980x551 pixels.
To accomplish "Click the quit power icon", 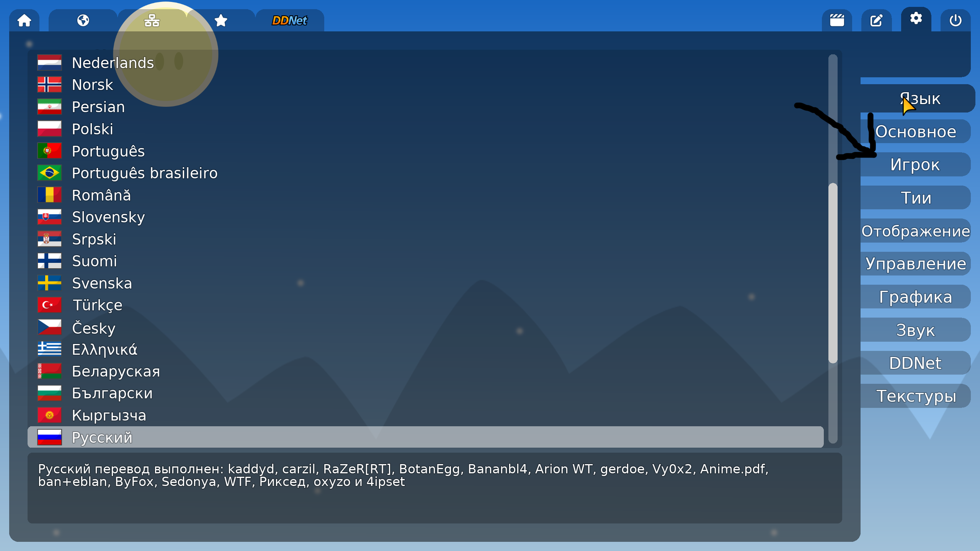I will [x=955, y=20].
